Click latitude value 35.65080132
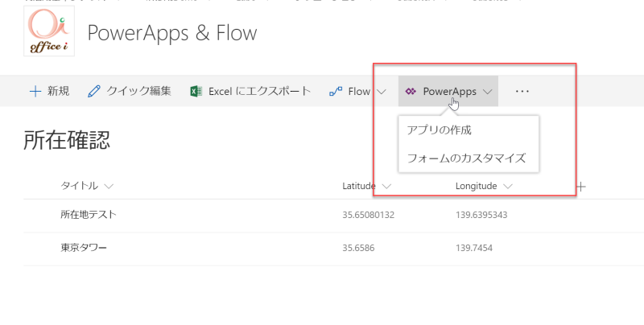644x325 pixels. coord(369,215)
